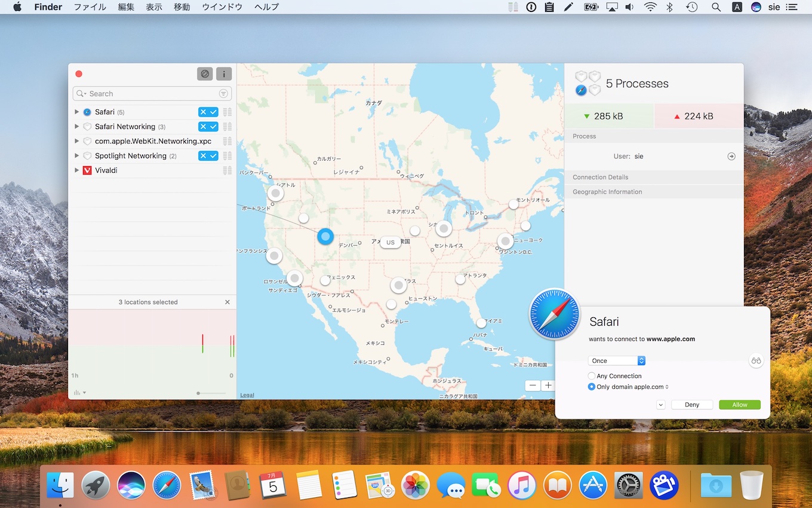Open the ウインドウ menu
Screen dimensions: 812x508
pyautogui.click(x=222, y=7)
